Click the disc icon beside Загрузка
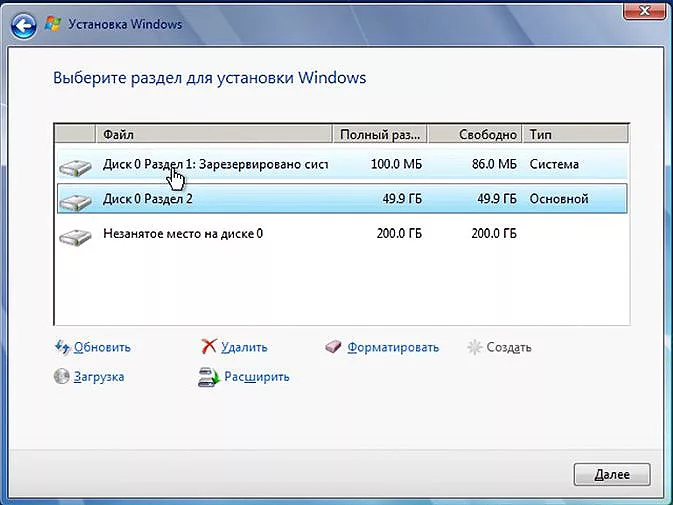The width and height of the screenshot is (673, 505). pyautogui.click(x=62, y=376)
